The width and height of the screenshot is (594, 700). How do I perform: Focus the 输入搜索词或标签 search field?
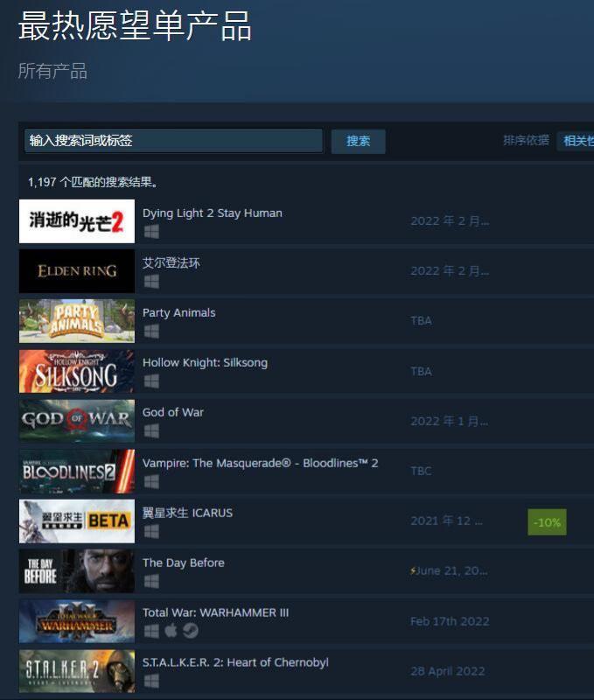(x=173, y=141)
